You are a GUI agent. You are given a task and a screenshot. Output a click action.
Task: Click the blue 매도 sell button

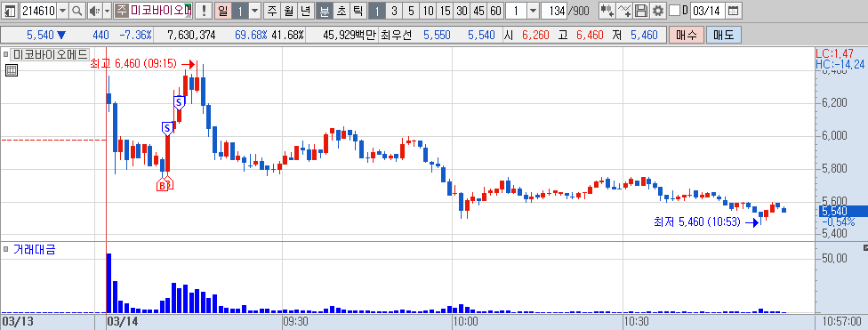click(x=724, y=35)
